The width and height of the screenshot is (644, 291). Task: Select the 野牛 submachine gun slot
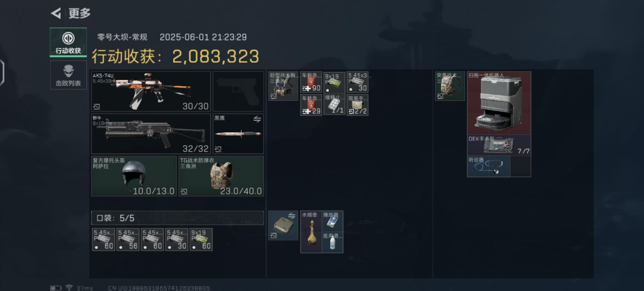(151, 134)
